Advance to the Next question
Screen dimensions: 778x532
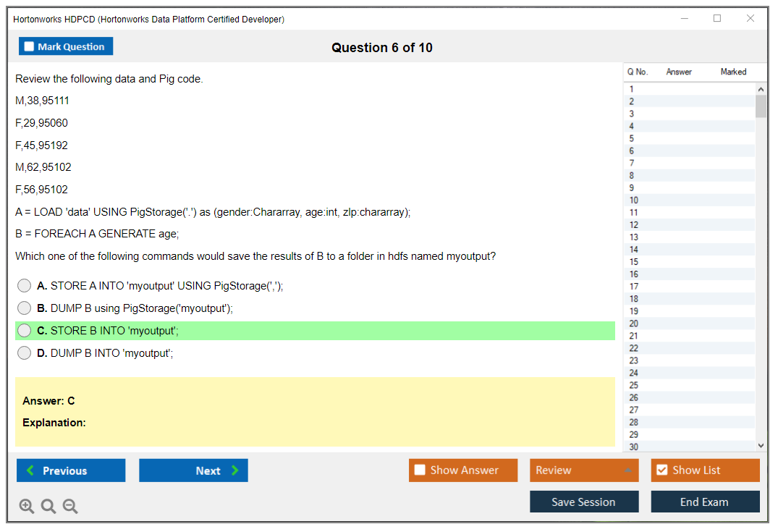pyautogui.click(x=193, y=470)
